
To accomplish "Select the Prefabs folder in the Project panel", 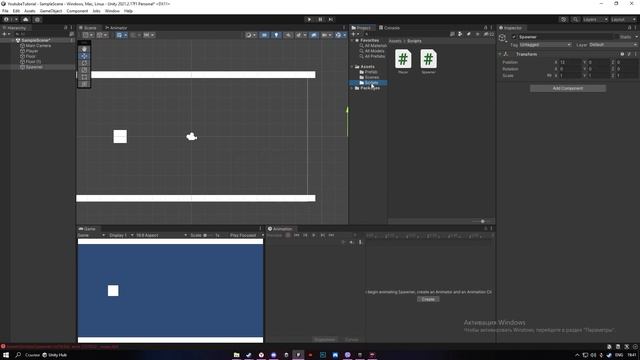I will click(x=371, y=72).
